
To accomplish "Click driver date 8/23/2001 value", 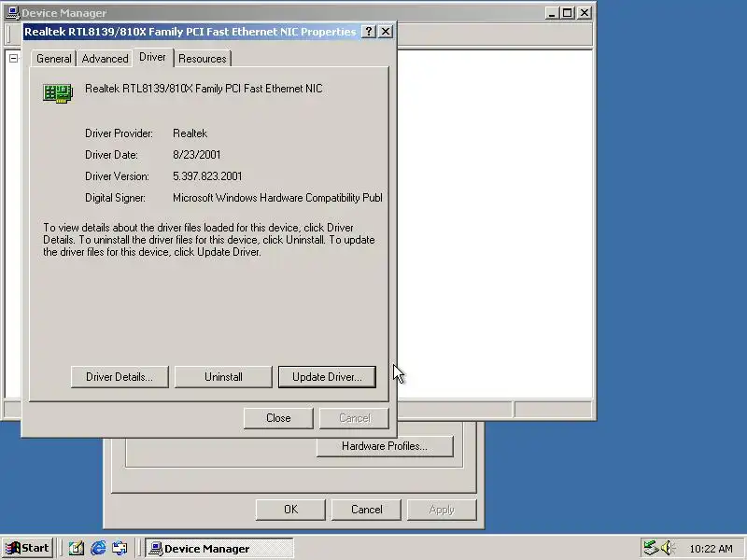I will [196, 155].
